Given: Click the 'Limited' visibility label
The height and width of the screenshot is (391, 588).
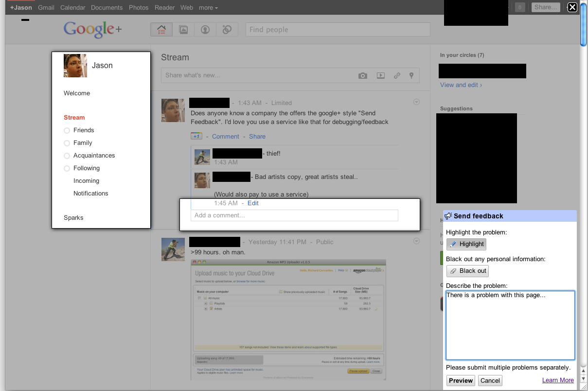Looking at the screenshot, I should point(282,103).
